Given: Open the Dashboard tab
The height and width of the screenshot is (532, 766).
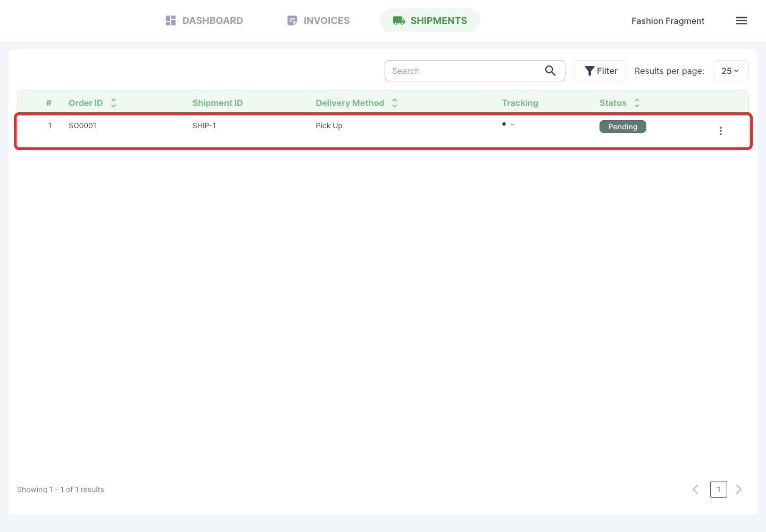Looking at the screenshot, I should tap(204, 21).
